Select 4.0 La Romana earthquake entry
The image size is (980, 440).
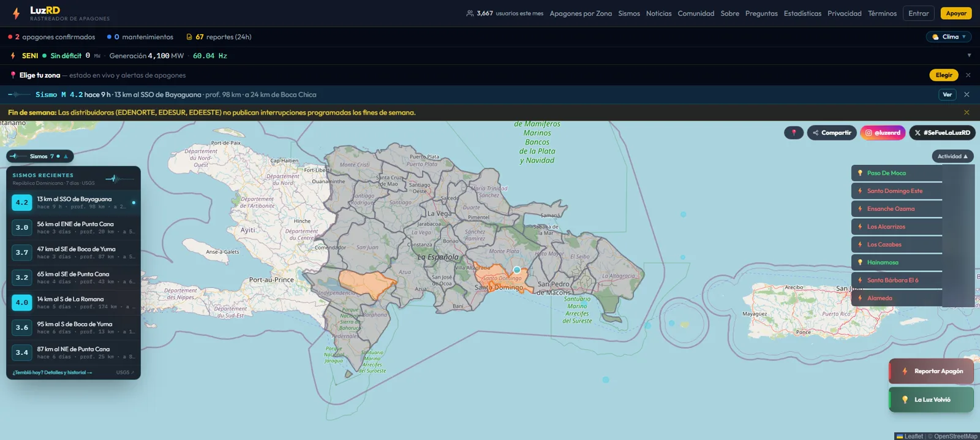(x=73, y=303)
